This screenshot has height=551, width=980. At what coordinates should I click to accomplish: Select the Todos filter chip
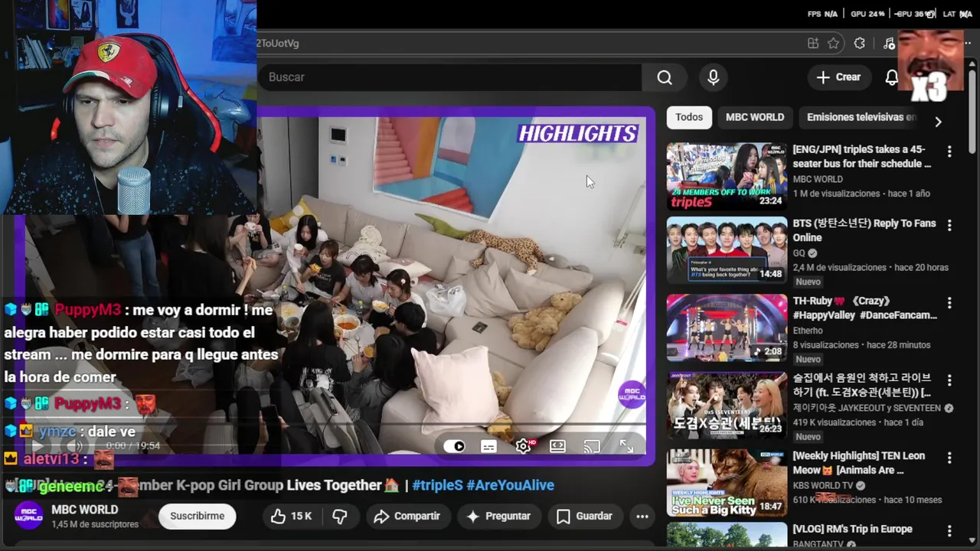689,117
